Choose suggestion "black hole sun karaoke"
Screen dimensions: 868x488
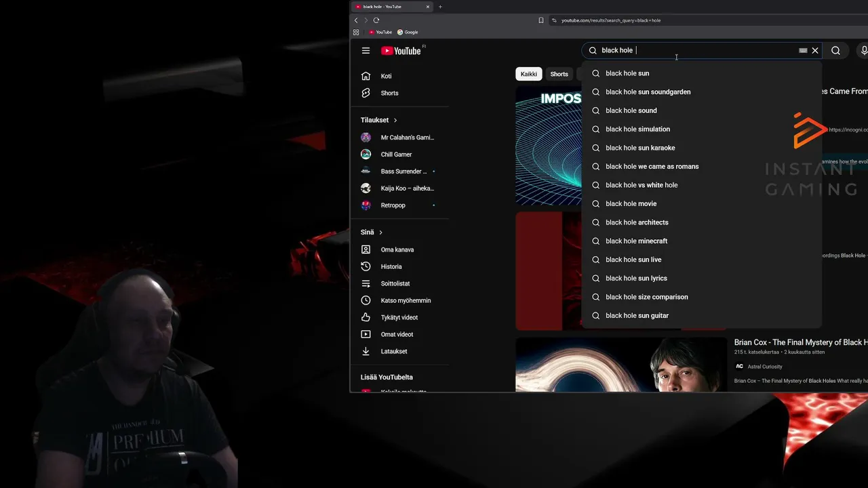(x=702, y=148)
